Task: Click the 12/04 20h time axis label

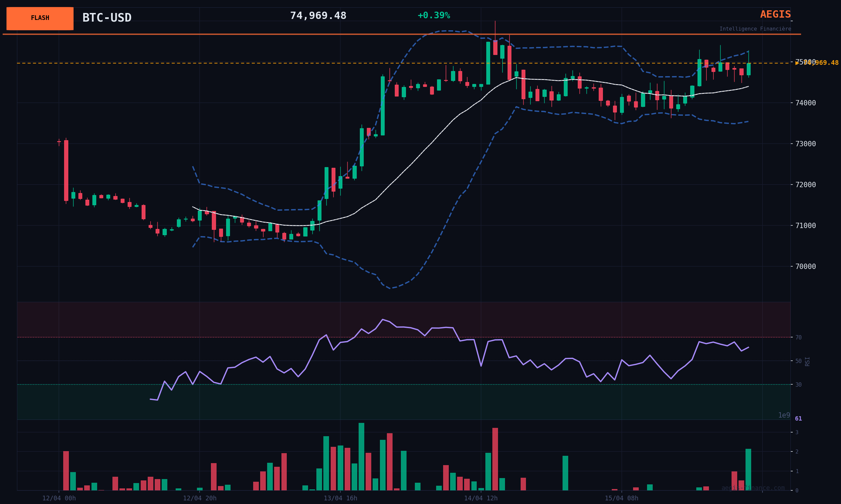Action: pyautogui.click(x=200, y=498)
